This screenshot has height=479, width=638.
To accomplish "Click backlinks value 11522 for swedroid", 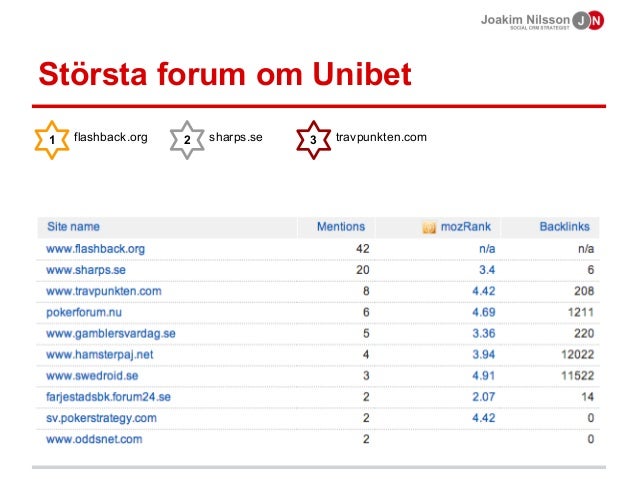I will [x=577, y=376].
